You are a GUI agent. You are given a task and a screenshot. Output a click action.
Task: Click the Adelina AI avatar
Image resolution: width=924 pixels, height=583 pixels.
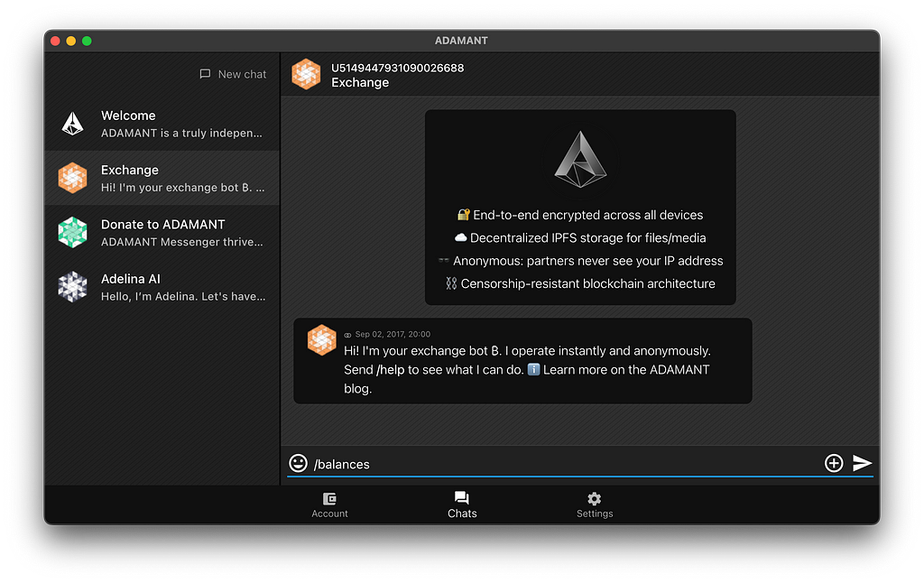pos(72,286)
